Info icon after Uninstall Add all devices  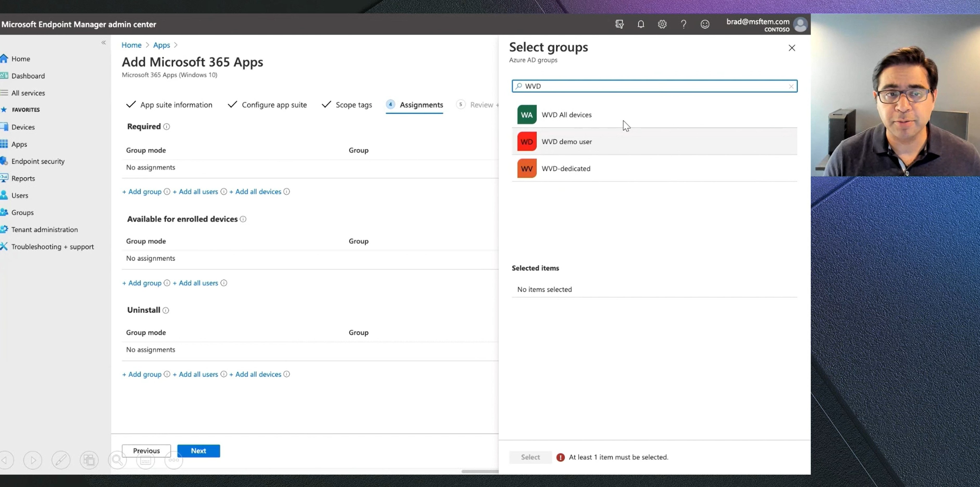click(287, 374)
